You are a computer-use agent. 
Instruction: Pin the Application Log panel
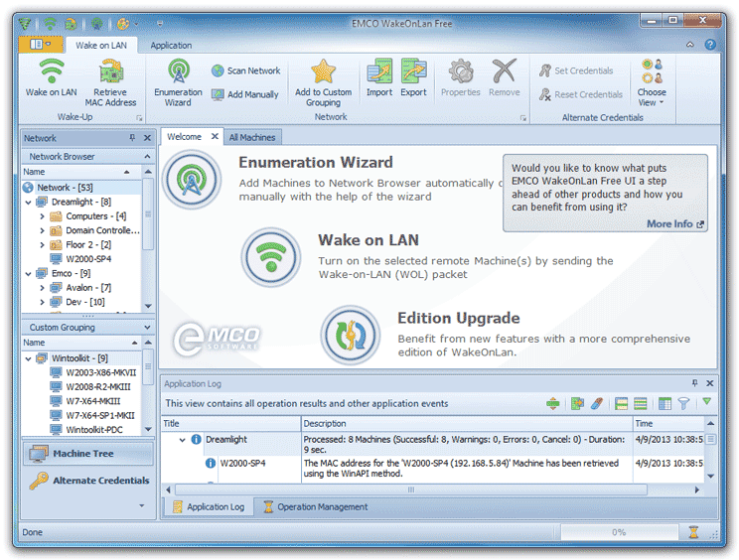pyautogui.click(x=694, y=383)
